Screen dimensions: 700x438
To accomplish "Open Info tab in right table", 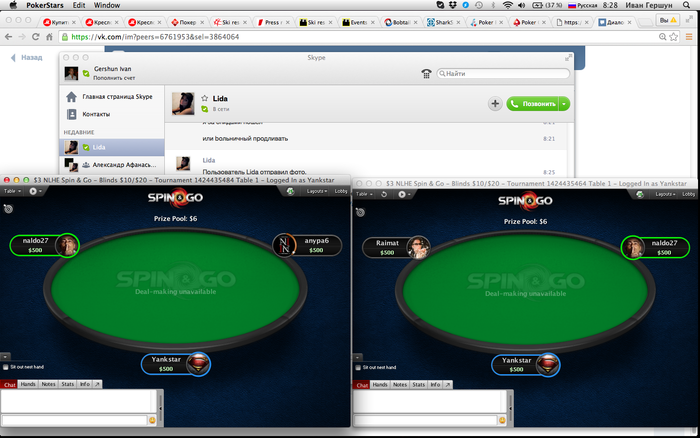I will (435, 384).
